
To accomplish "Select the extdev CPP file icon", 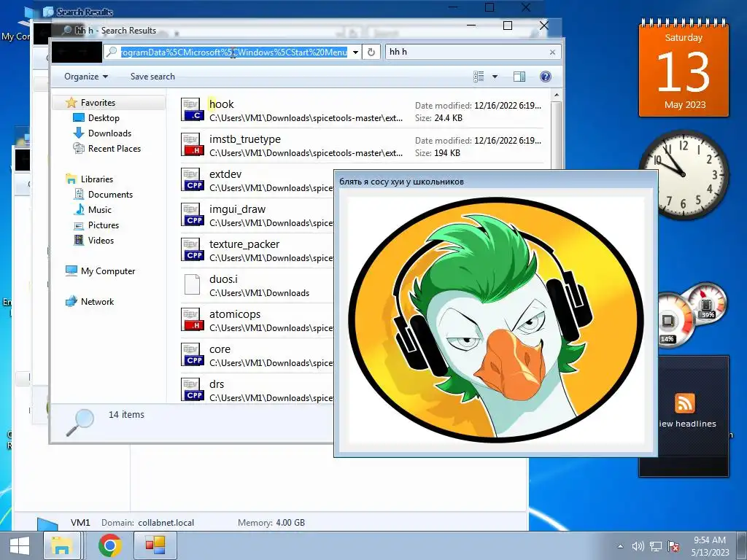I will (x=193, y=179).
